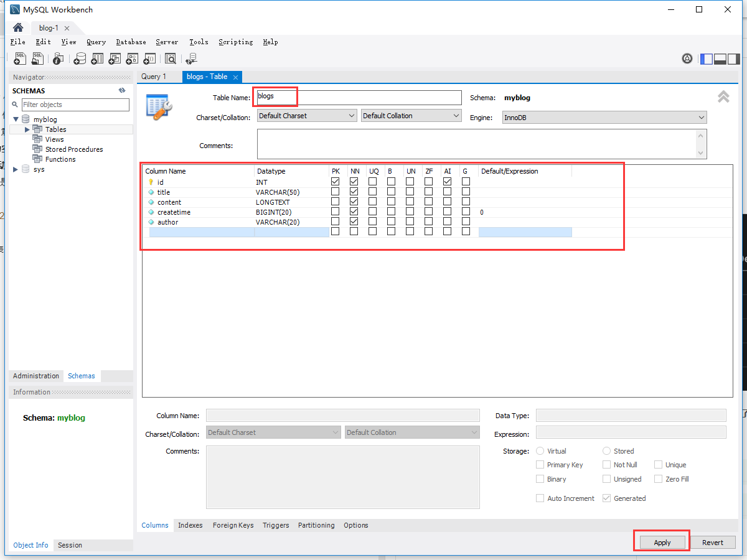Viewport: 747px width, 560px height.
Task: Click the Filter objects search field
Action: point(75,105)
